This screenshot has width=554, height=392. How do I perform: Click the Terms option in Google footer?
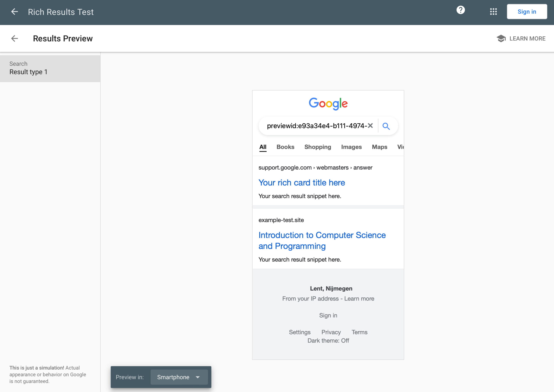pos(359,332)
